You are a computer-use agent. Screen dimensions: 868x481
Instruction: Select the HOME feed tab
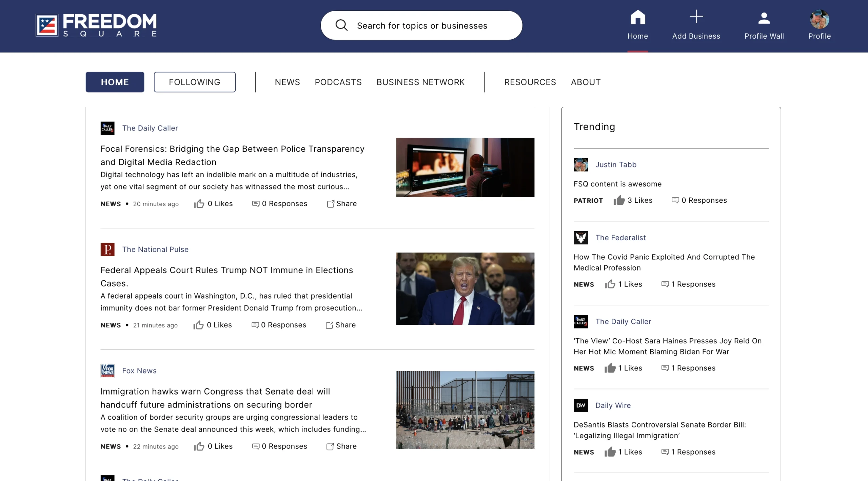pos(115,82)
